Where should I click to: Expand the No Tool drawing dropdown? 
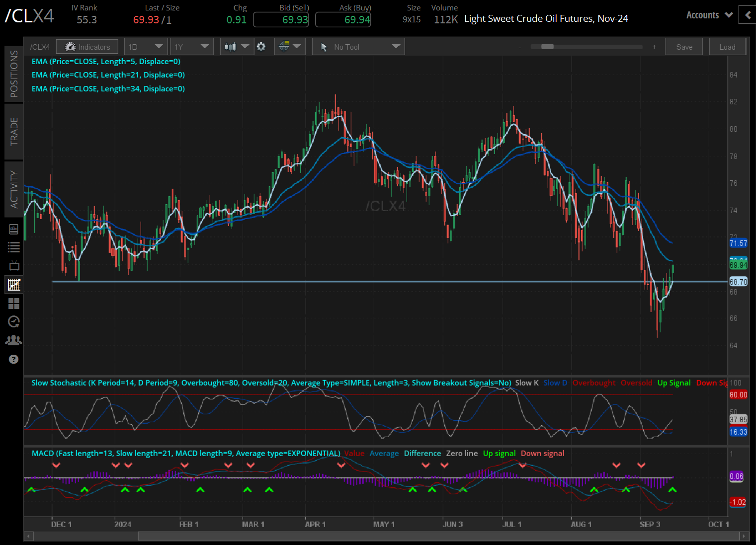[x=358, y=47]
